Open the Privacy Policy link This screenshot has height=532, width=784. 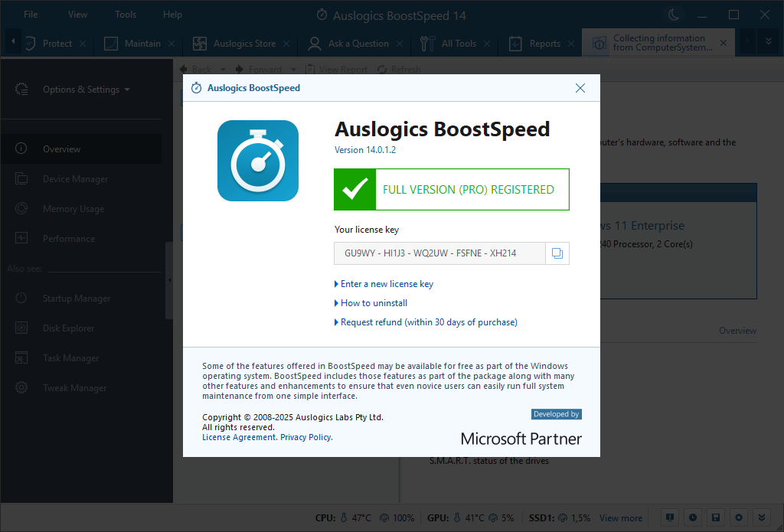(306, 437)
